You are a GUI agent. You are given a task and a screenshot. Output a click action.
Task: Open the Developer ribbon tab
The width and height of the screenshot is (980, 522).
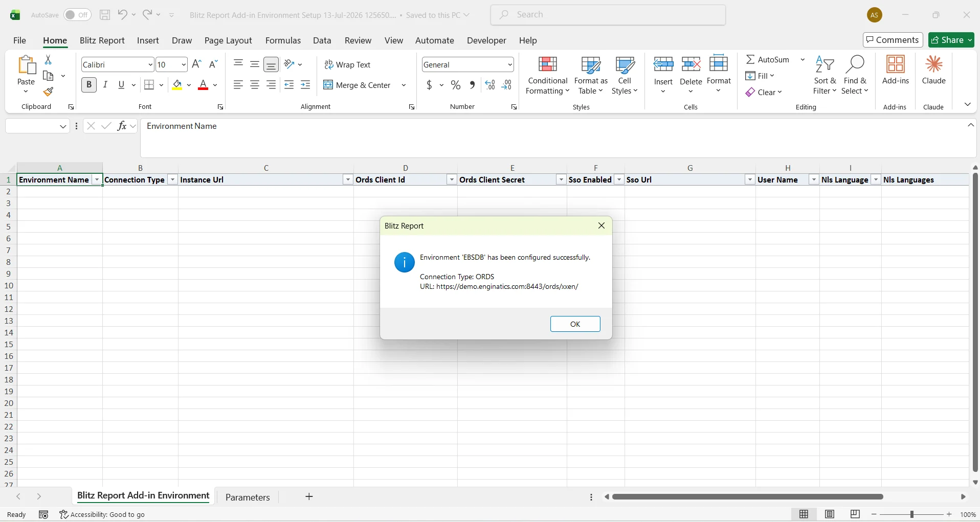coord(486,40)
